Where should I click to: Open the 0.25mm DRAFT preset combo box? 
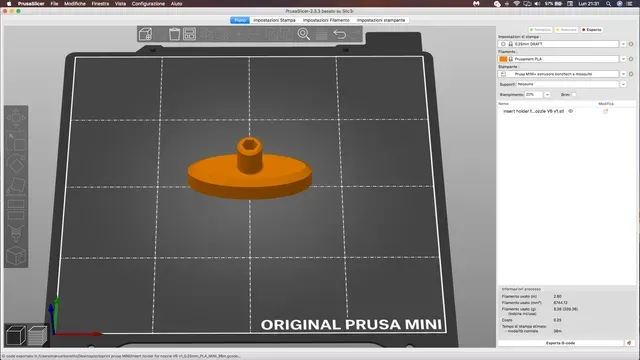pyautogui.click(x=558, y=44)
